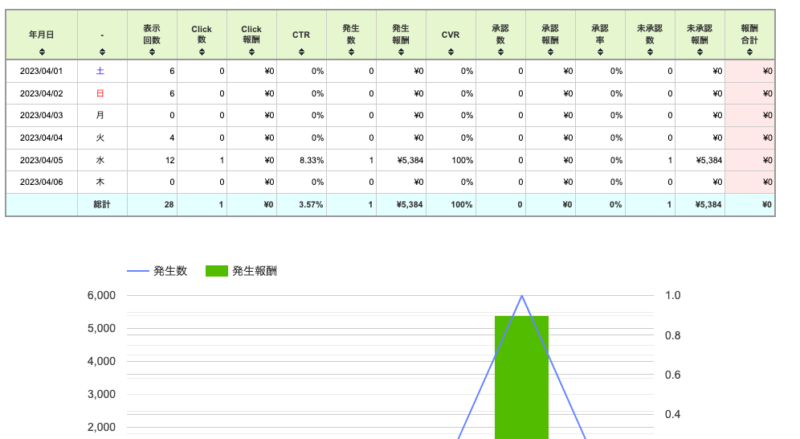Viewport: 800px width, 439px height.
Task: Click the blue 発生数 legend line marker
Action: [x=138, y=271]
